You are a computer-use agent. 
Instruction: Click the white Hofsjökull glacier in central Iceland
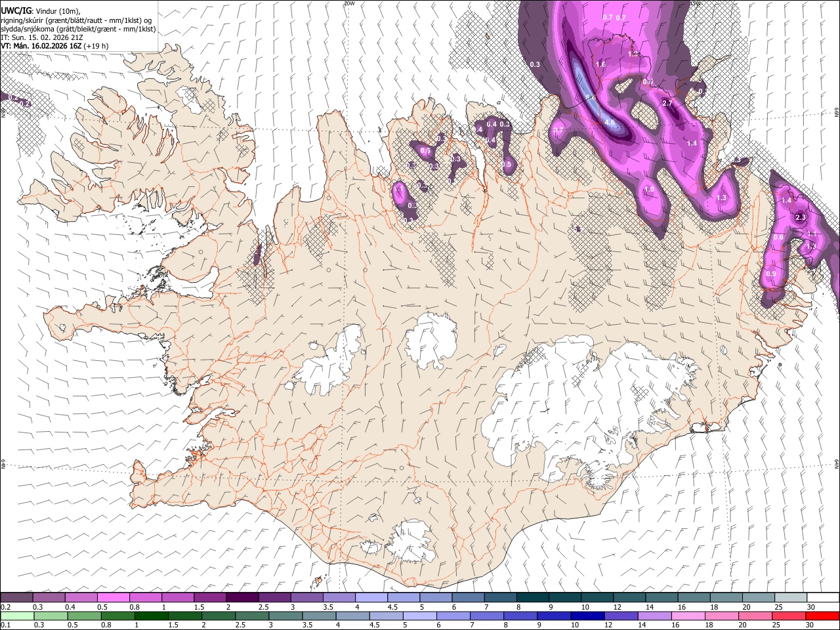pyautogui.click(x=431, y=339)
